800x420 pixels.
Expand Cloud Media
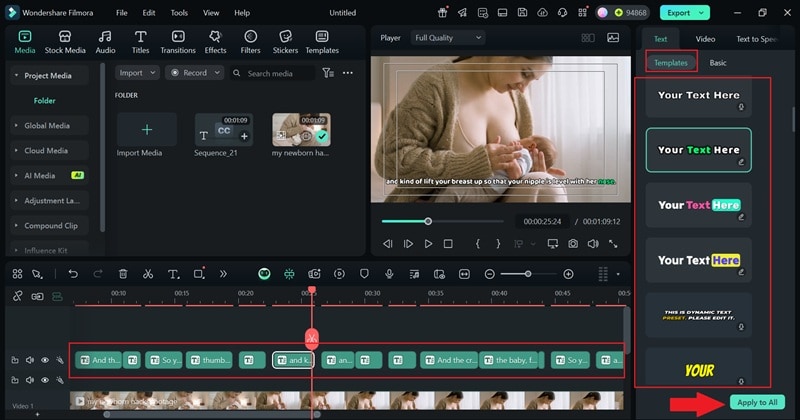tap(16, 151)
